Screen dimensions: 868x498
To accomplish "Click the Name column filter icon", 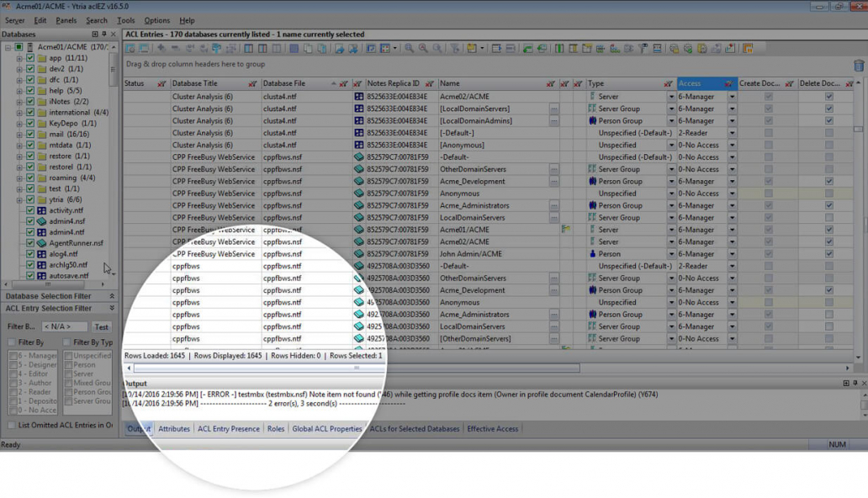I will coord(550,83).
